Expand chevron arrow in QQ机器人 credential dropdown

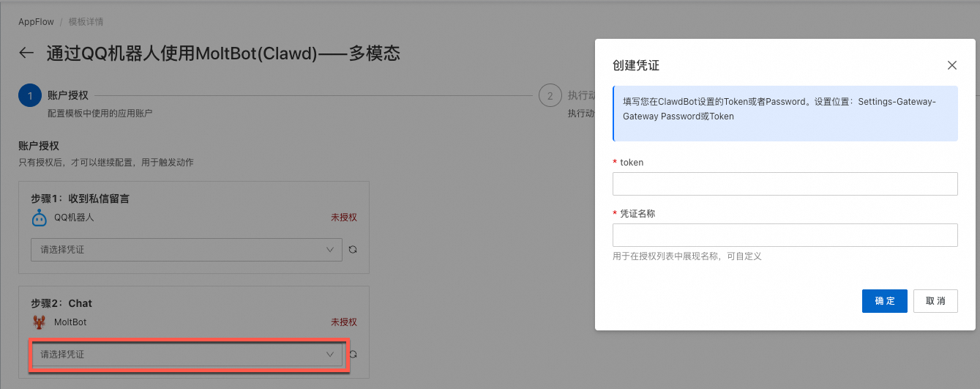point(330,250)
